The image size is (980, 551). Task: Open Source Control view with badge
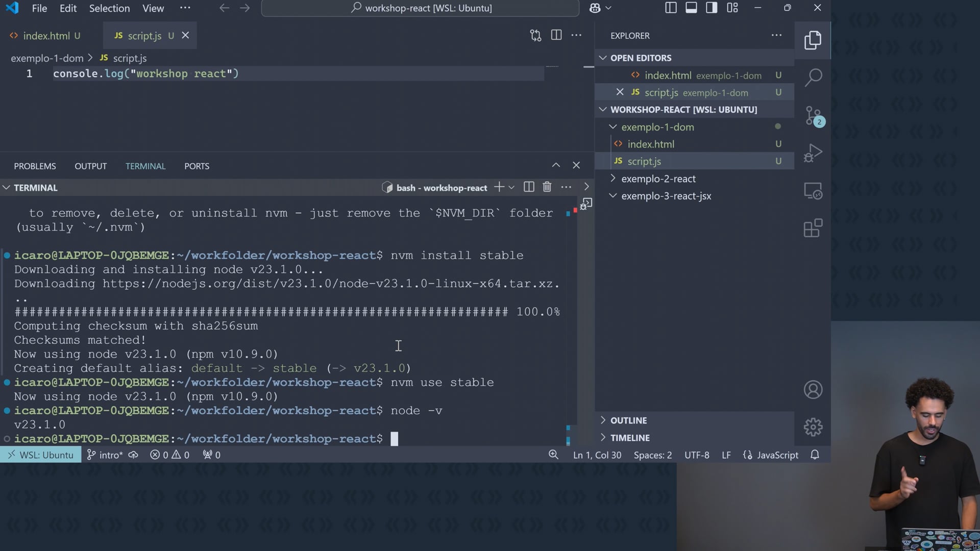coord(813,116)
